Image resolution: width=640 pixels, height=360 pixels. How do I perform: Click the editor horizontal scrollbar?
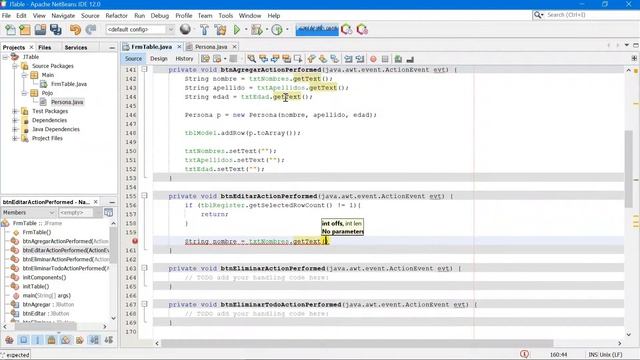[x=357, y=343]
